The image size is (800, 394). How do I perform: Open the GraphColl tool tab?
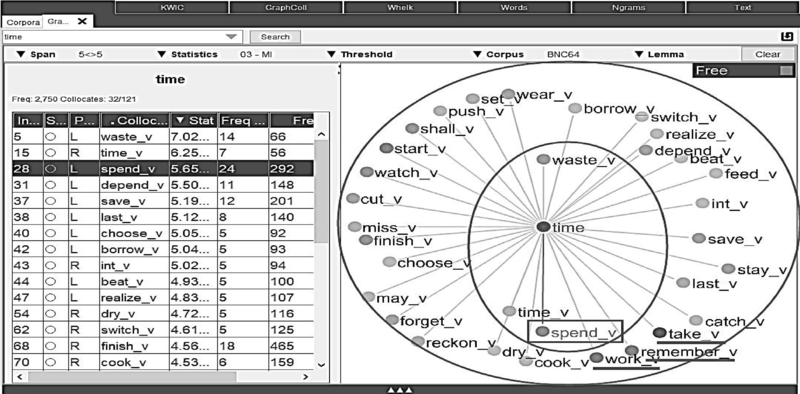[286, 8]
